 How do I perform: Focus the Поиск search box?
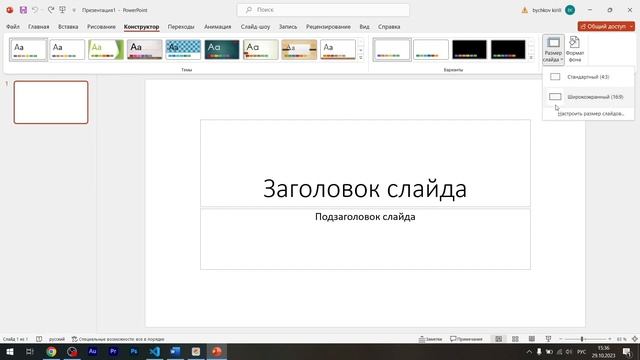(323, 10)
